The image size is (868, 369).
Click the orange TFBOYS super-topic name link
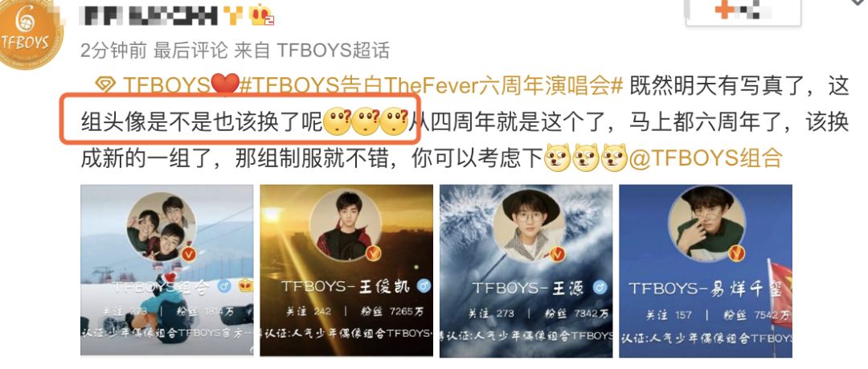pos(165,85)
